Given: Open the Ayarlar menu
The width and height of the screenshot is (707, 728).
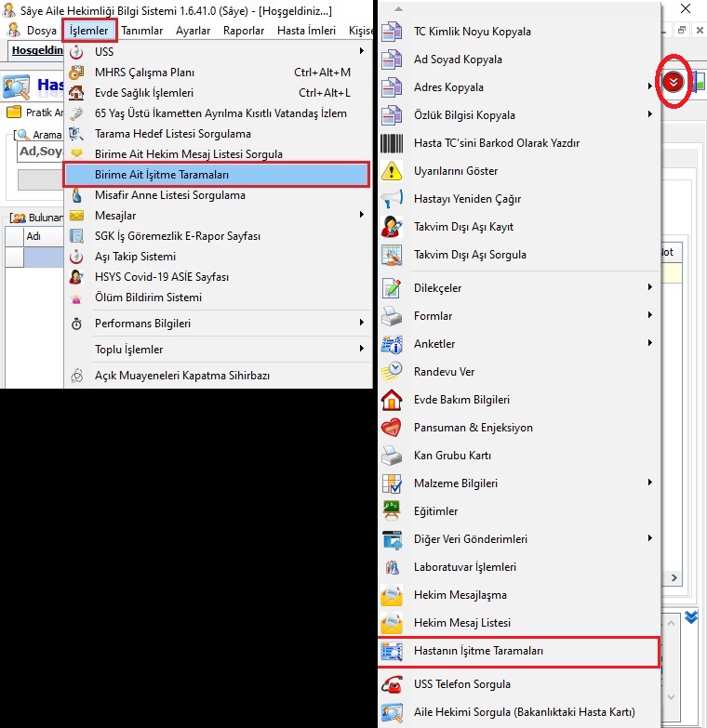Looking at the screenshot, I should [x=193, y=31].
